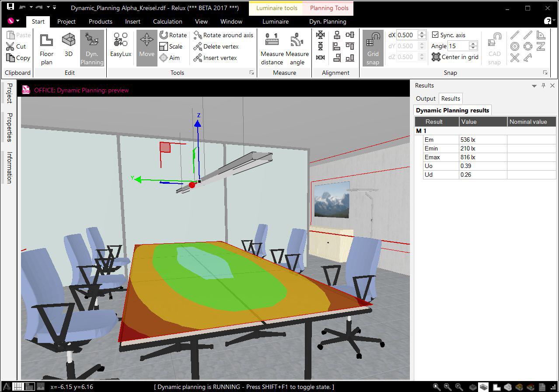Expand the Project side panel tab
The height and width of the screenshot is (392, 559).
point(9,93)
